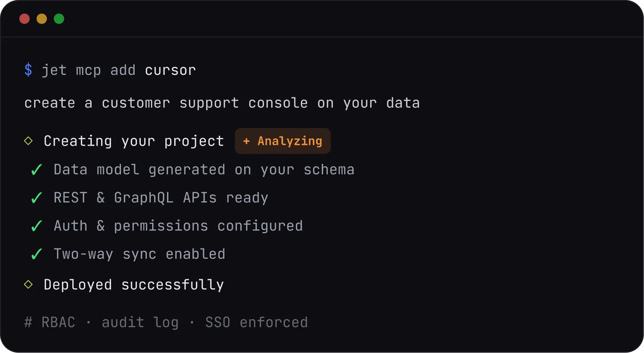The image size is (644, 353).
Task: Click the orange Analyzing status badge
Action: (x=283, y=141)
